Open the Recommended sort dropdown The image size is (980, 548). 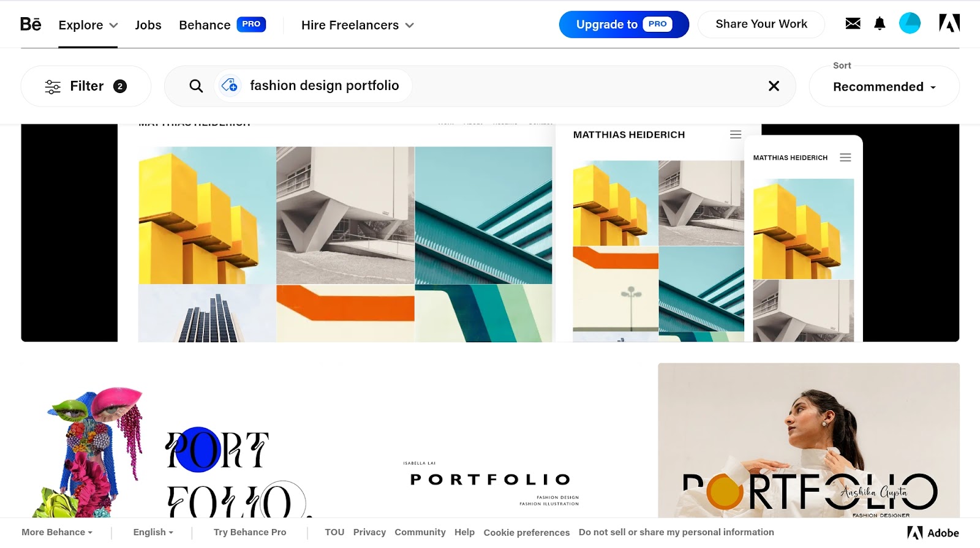coord(884,87)
